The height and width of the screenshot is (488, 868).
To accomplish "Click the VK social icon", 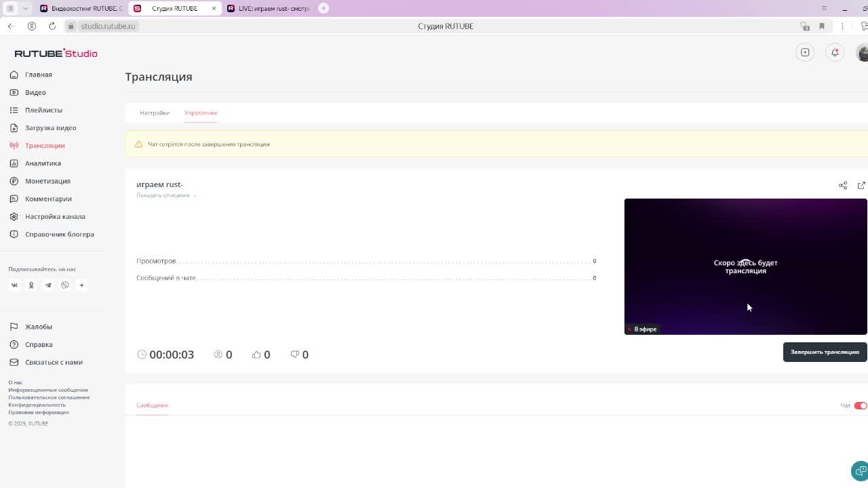I will pyautogui.click(x=14, y=285).
